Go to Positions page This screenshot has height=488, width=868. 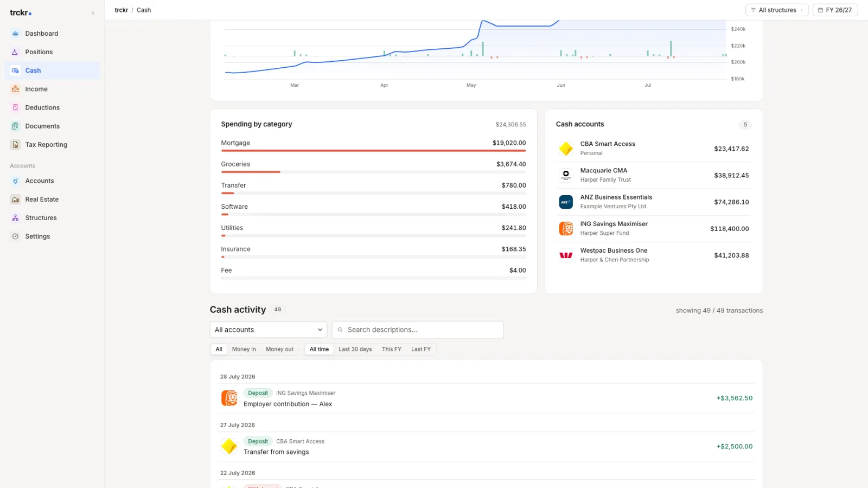[x=53, y=52]
